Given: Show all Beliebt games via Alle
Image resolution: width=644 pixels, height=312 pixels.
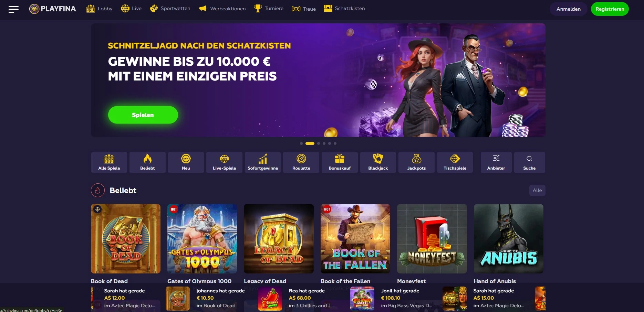Looking at the screenshot, I should [537, 190].
